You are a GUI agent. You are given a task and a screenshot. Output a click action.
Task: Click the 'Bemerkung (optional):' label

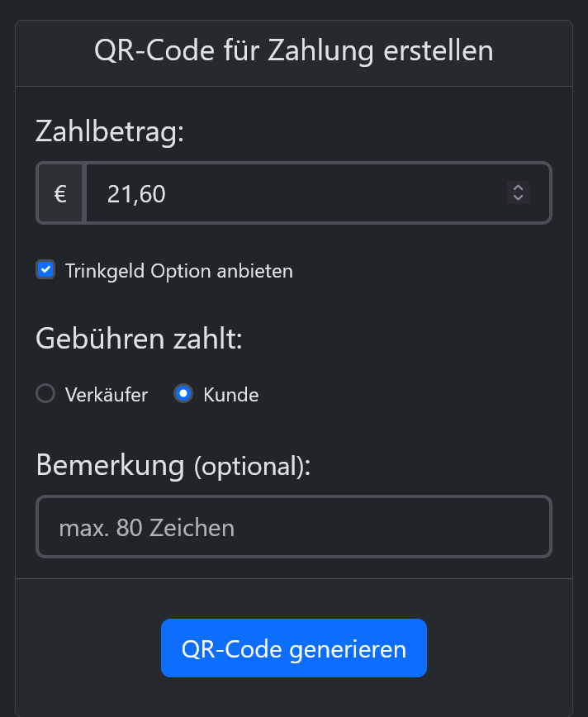[x=173, y=465]
